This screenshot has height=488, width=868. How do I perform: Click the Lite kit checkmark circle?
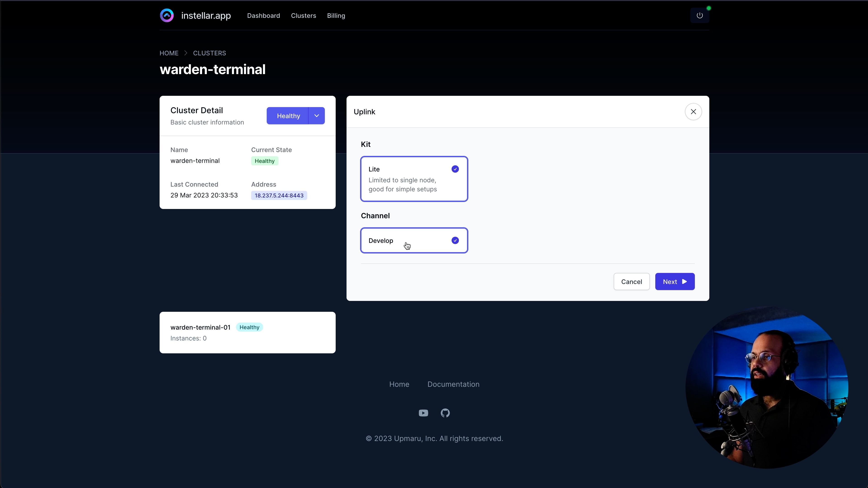point(455,169)
